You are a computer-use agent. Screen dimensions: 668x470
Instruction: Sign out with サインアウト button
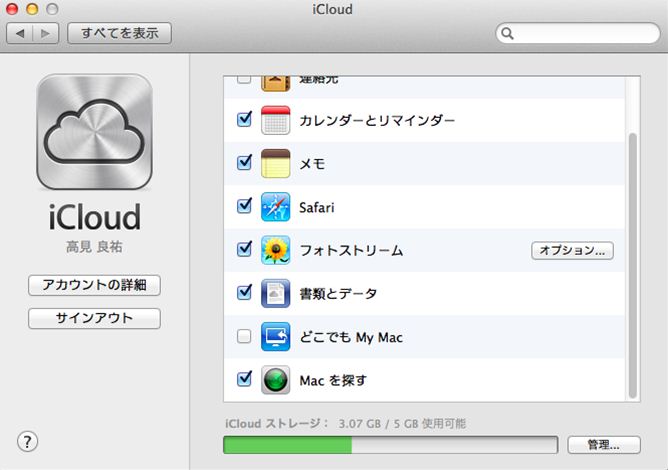94,319
